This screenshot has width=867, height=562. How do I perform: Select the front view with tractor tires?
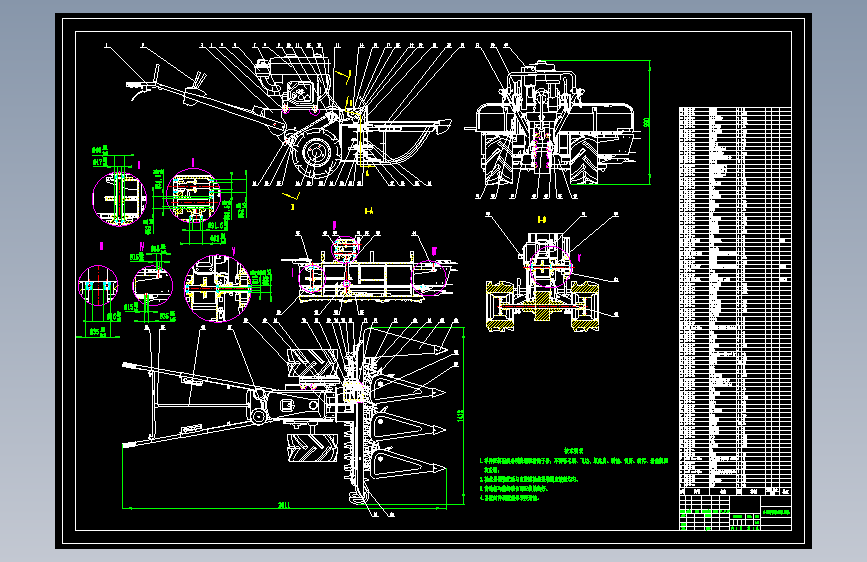553,124
